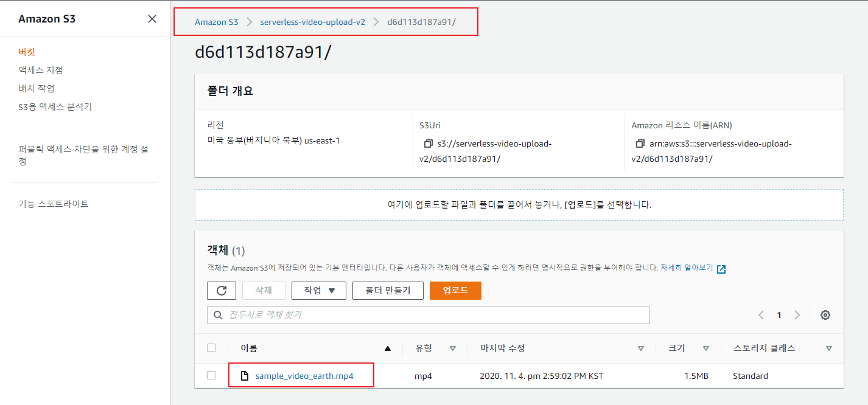
Task: Select the sample_video_earth.mp4 row checkbox
Action: [x=211, y=375]
